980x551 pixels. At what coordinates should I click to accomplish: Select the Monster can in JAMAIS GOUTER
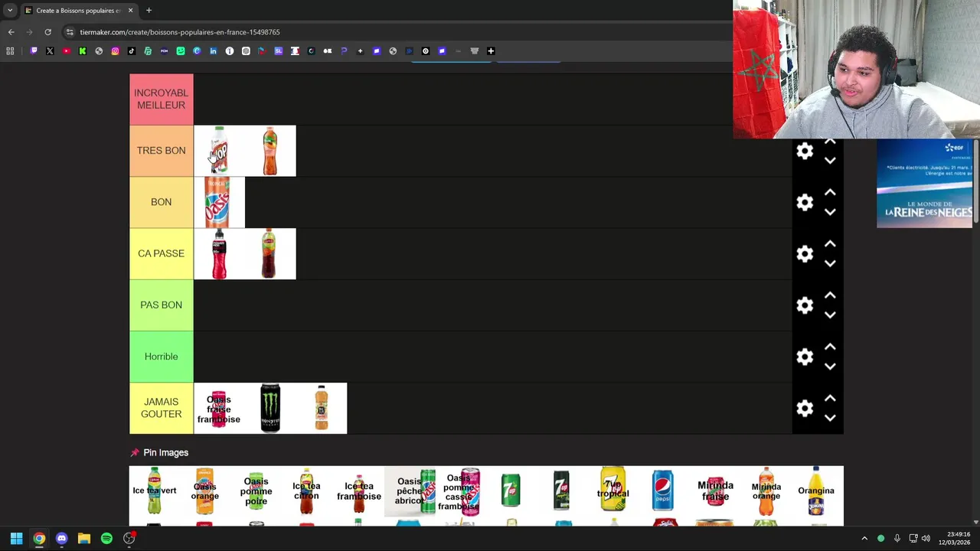[x=270, y=408]
